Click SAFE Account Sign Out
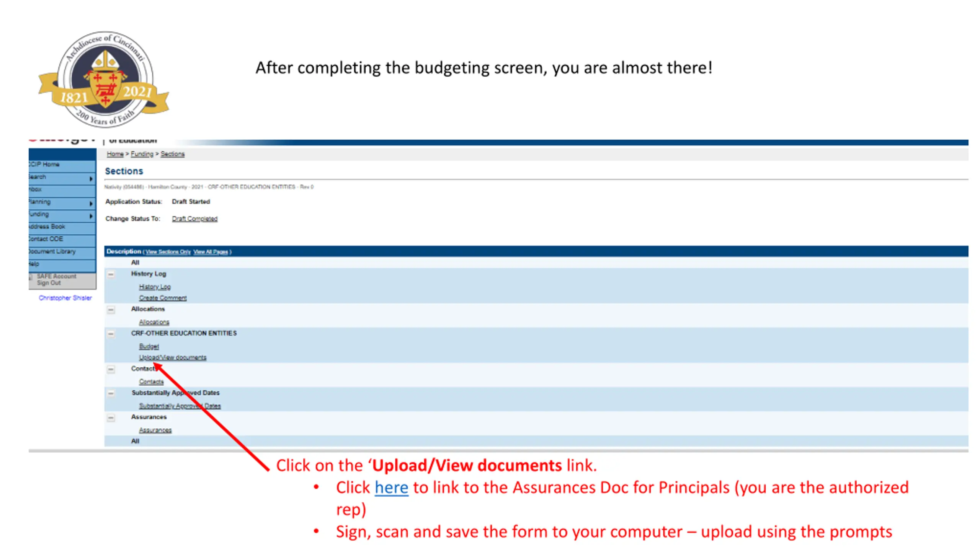This screenshot has width=980, height=551. (56, 279)
